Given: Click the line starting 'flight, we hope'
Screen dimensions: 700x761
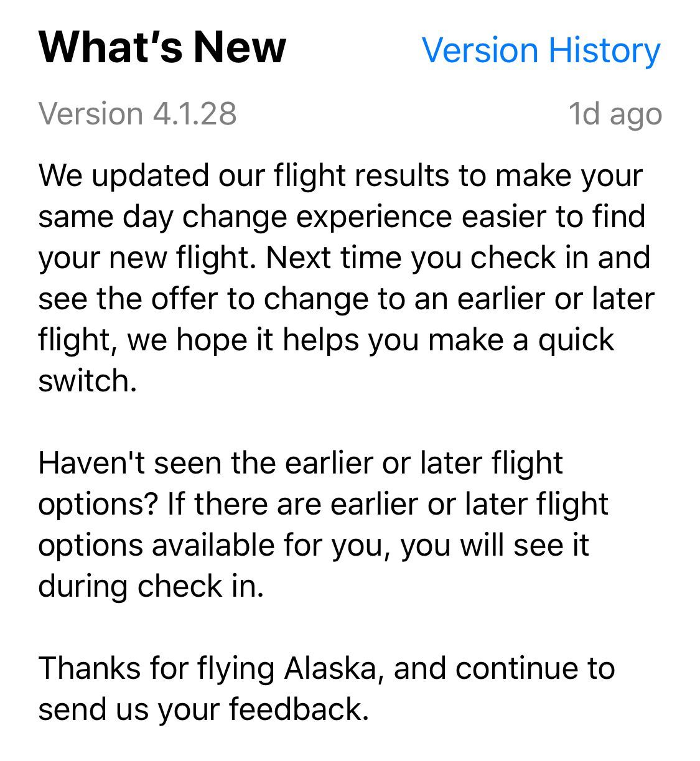Looking at the screenshot, I should coord(326,340).
